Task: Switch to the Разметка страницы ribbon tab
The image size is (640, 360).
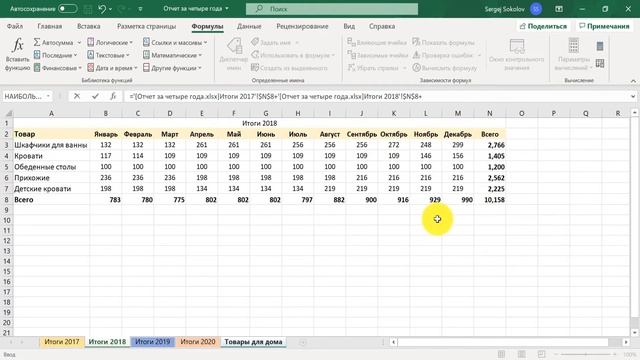Action: coord(147,26)
